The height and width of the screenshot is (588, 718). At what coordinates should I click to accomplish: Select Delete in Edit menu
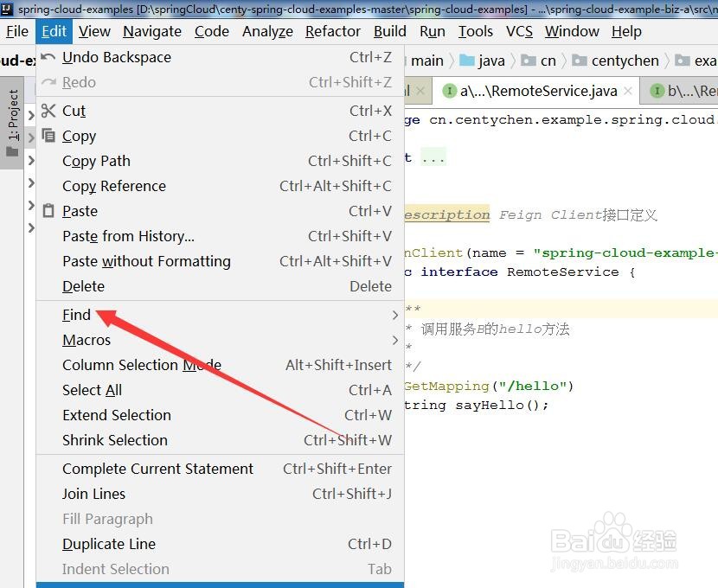pos(220,286)
